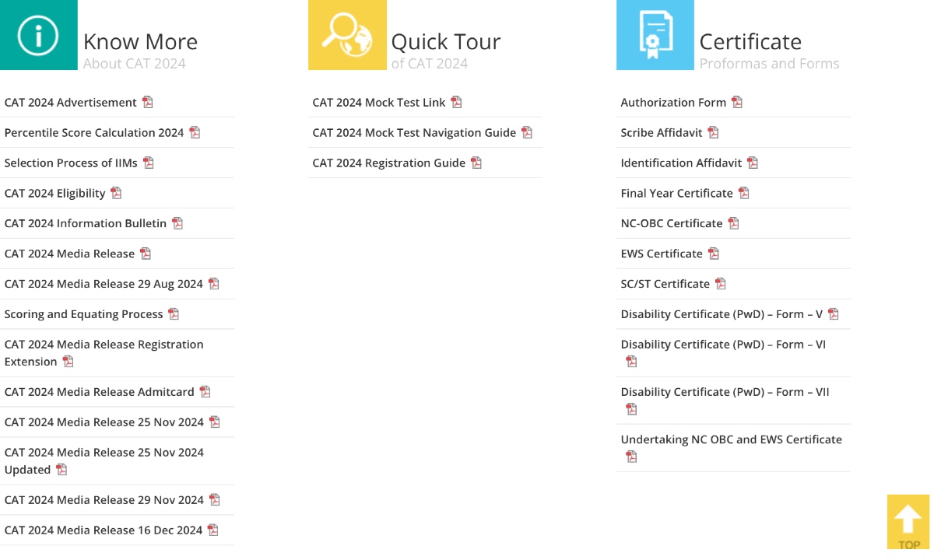Image resolution: width=934 pixels, height=560 pixels.
Task: Click PDF icon beside Media Release Registration Extension
Action: click(x=68, y=362)
